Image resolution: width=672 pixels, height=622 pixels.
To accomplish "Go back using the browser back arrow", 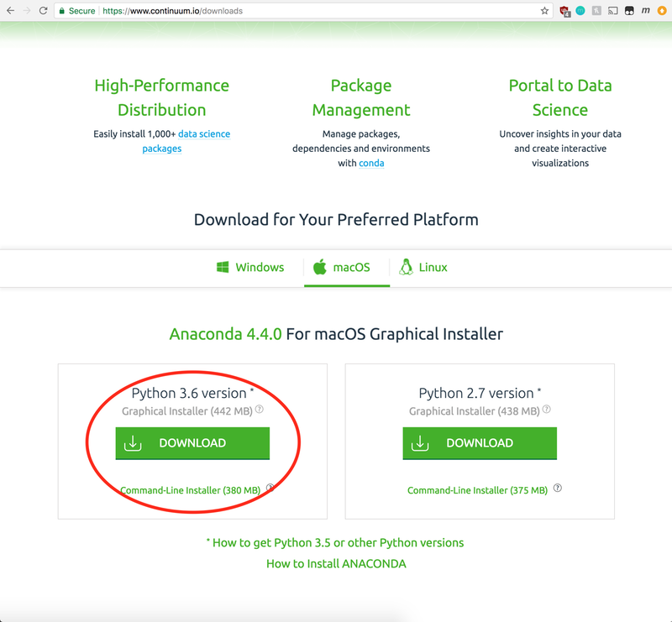I will click(x=11, y=11).
